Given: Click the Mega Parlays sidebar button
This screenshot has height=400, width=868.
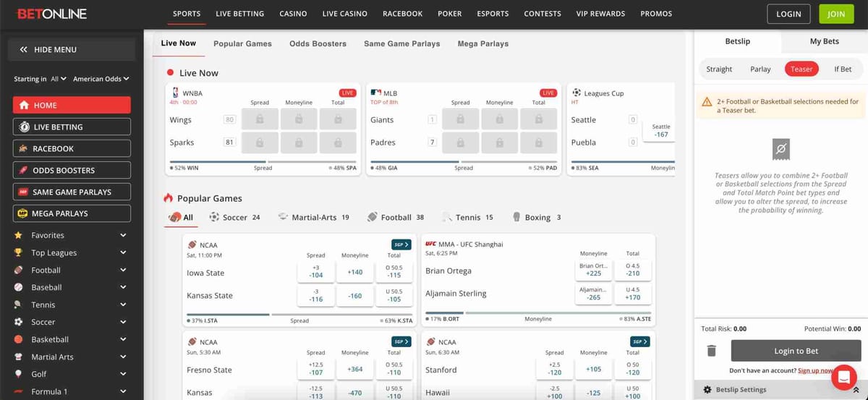Looking at the screenshot, I should tap(72, 213).
